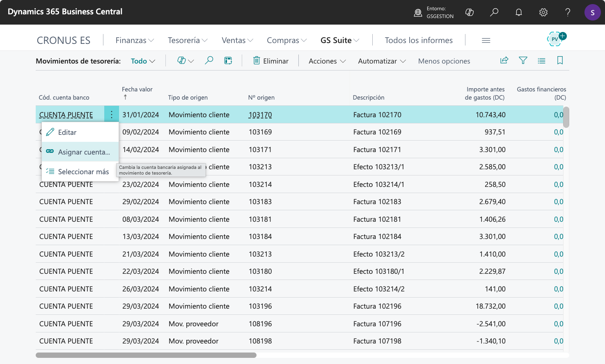Expand the Finanzas menu
This screenshot has width=605, height=364.
point(135,40)
